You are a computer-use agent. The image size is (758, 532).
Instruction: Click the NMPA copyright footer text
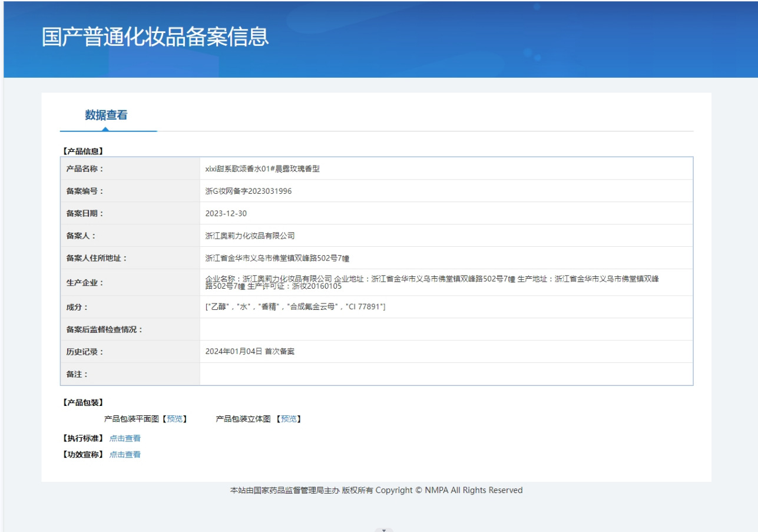coord(376,490)
